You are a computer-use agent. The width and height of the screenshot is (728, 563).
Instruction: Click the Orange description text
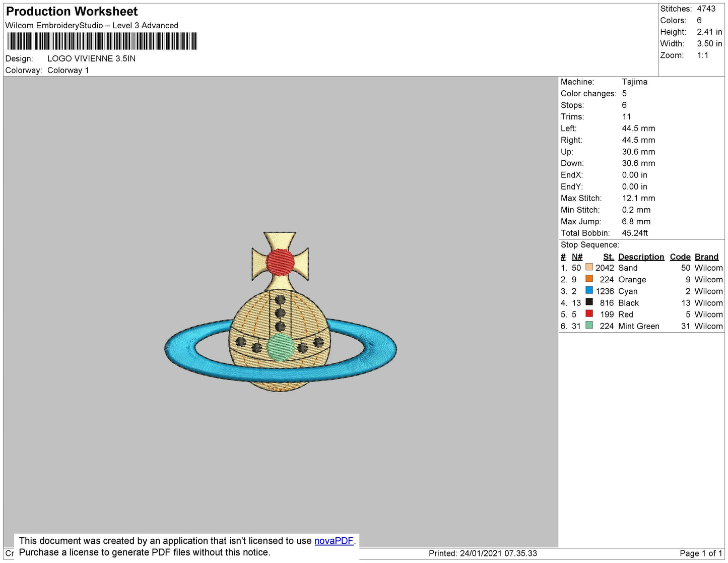pyautogui.click(x=632, y=279)
